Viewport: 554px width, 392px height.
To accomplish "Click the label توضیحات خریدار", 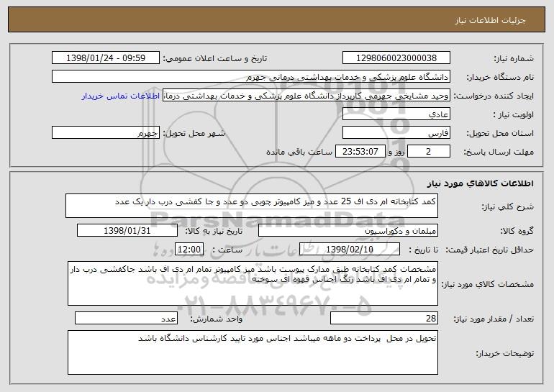I will [x=505, y=353].
